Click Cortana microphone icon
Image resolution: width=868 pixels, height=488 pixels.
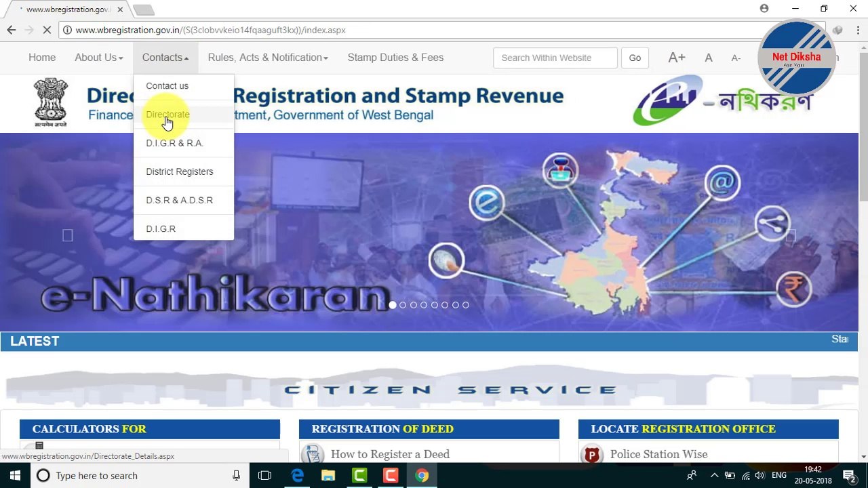(236, 476)
